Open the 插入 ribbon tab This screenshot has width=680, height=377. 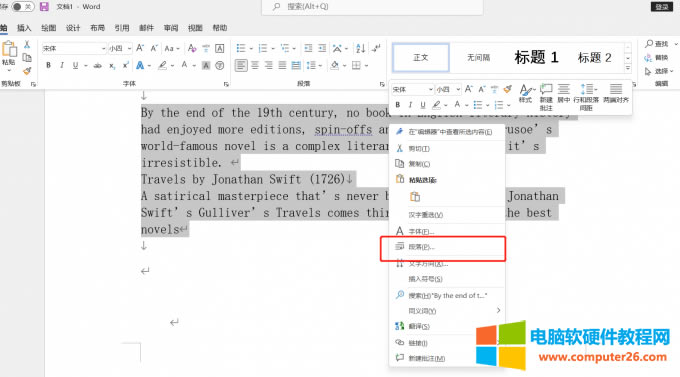24,28
